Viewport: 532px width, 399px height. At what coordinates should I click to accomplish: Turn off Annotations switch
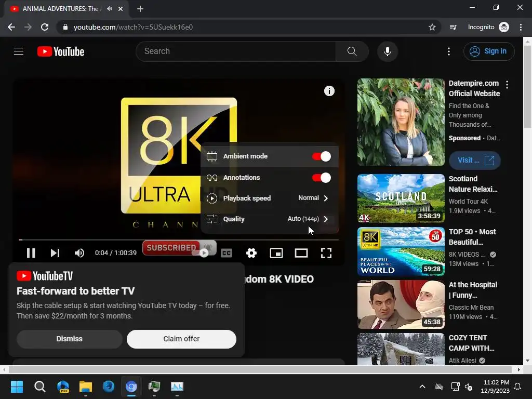point(321,178)
